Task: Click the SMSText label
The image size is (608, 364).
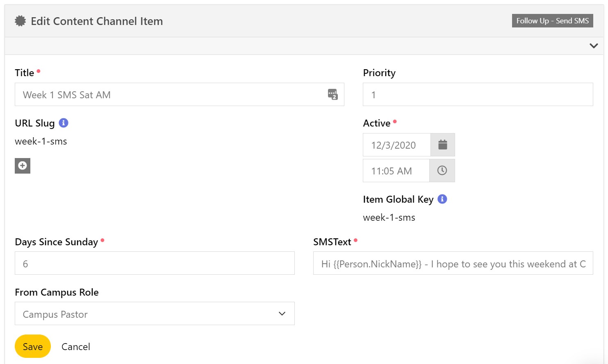Action: pos(332,242)
